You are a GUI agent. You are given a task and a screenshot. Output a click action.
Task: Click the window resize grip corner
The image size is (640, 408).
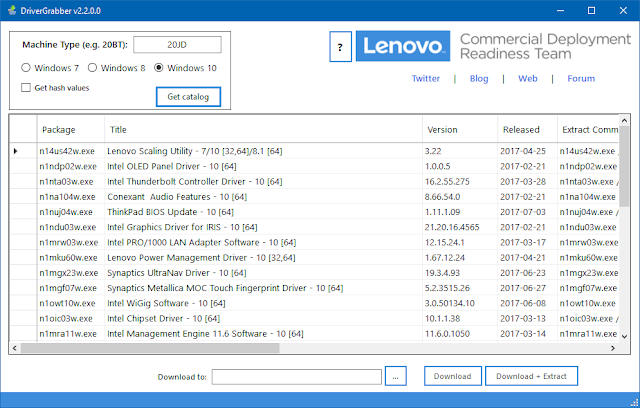tap(634, 402)
